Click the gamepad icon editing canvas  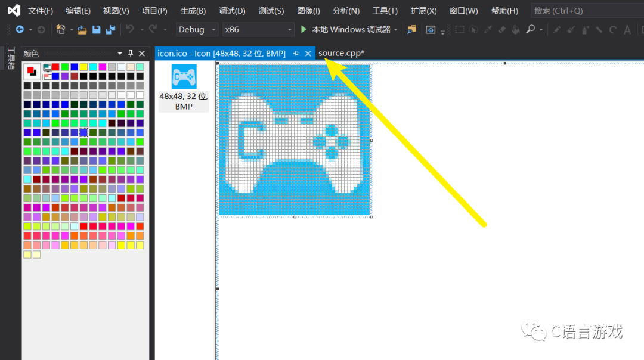coord(295,140)
